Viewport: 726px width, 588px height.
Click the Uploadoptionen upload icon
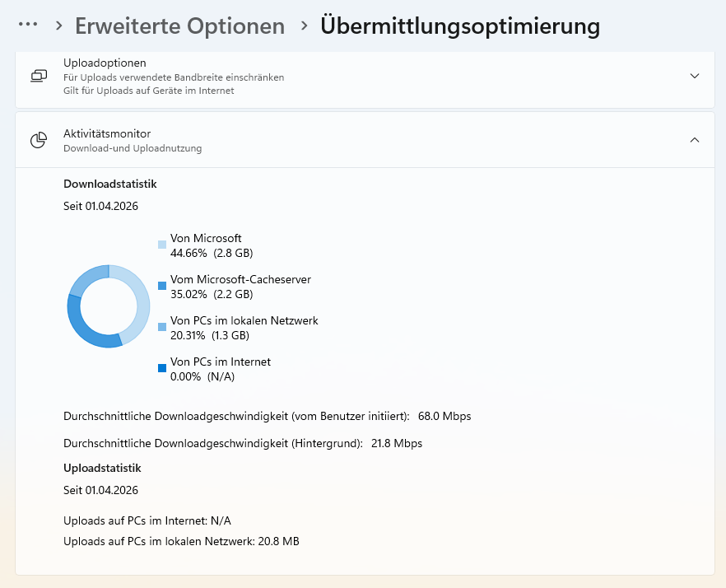tap(39, 74)
